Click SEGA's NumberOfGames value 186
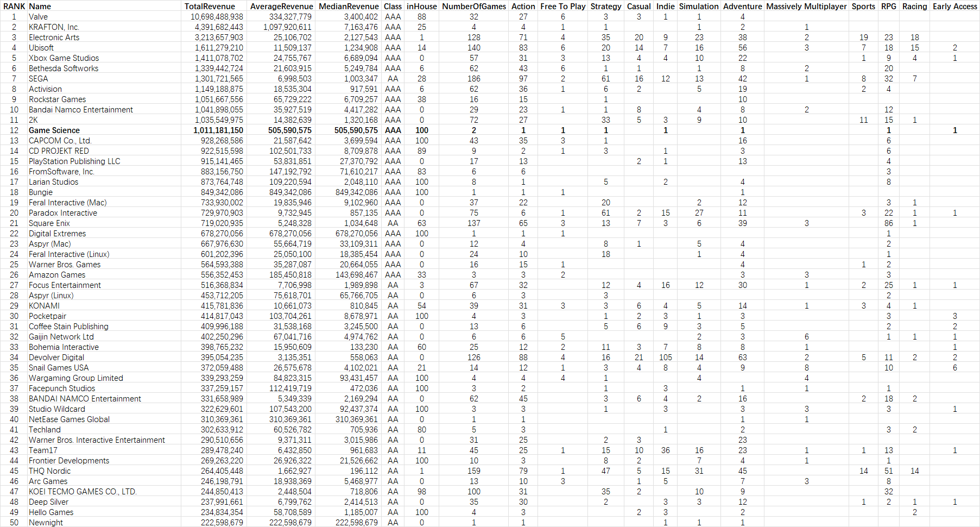980x527 pixels. coord(474,79)
